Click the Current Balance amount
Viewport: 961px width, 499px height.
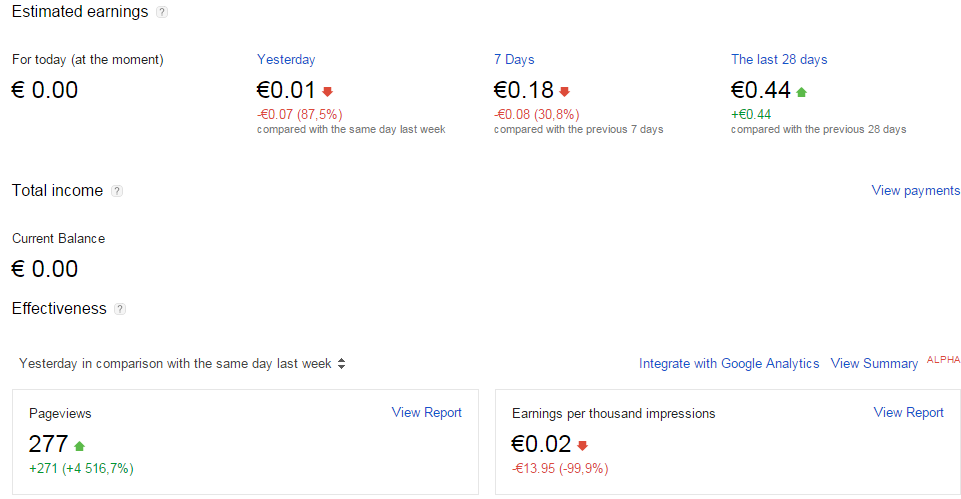click(45, 269)
